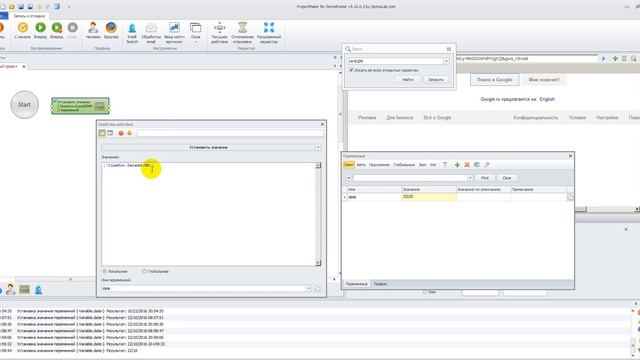The height and width of the screenshot is (360, 640).
Task: Select the Auto tab in Variables panel
Action: tap(361, 165)
